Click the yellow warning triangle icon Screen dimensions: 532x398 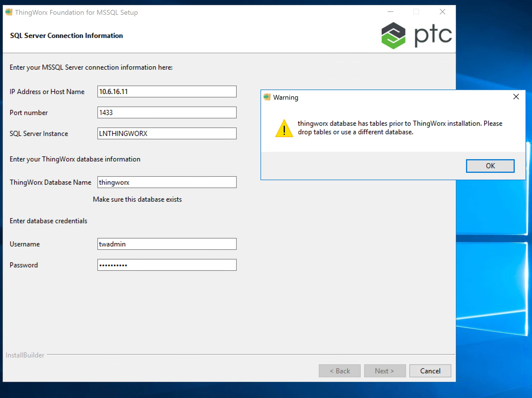284,128
